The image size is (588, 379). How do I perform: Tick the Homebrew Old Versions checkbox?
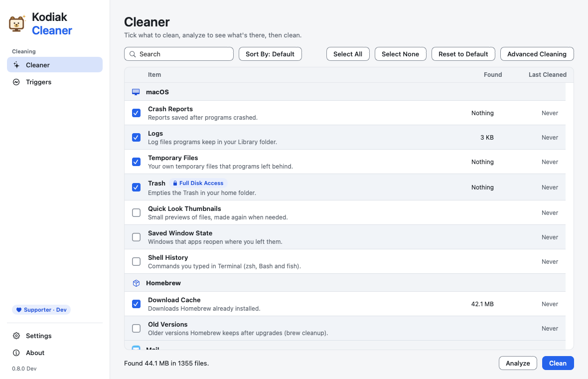coord(136,328)
